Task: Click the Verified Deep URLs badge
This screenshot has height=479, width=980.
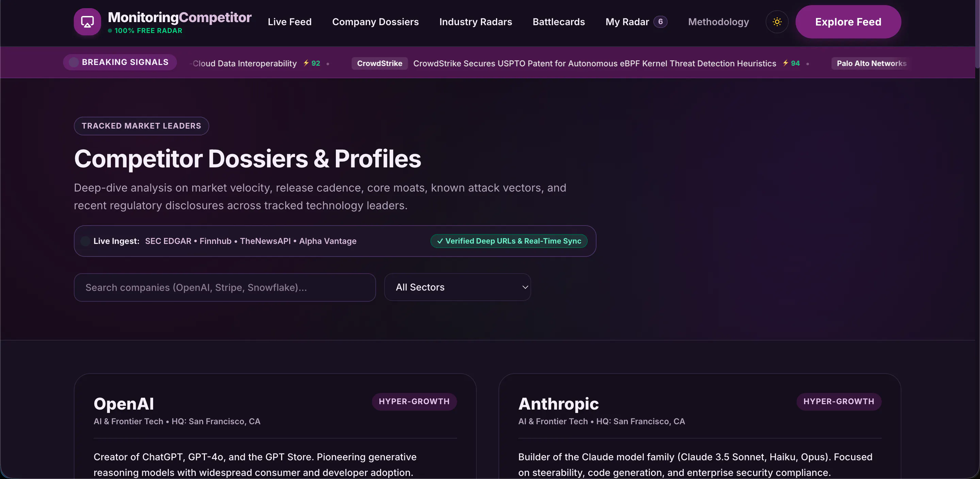Action: tap(509, 241)
